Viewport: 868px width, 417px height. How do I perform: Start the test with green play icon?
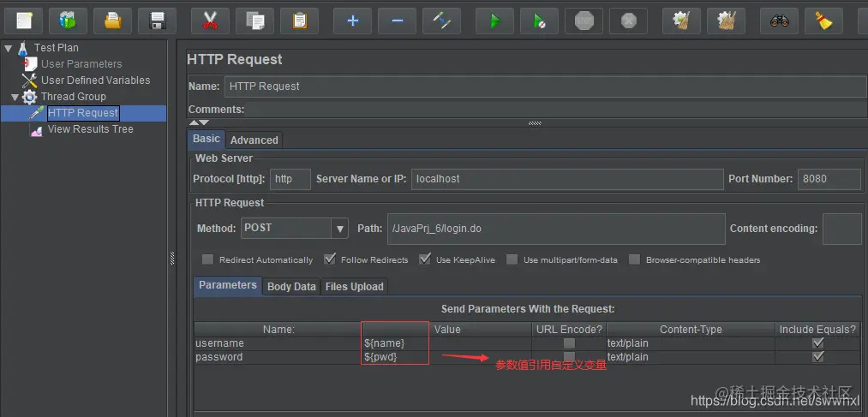pos(495,21)
